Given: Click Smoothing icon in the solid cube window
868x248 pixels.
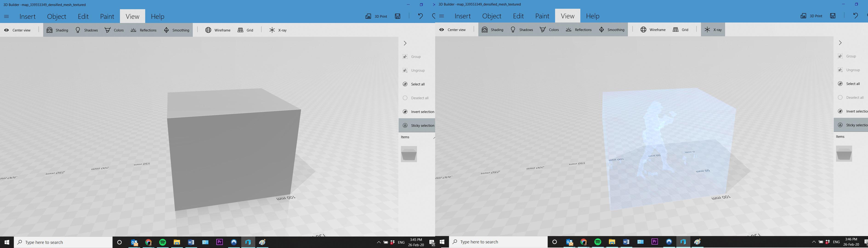Looking at the screenshot, I should 167,30.
